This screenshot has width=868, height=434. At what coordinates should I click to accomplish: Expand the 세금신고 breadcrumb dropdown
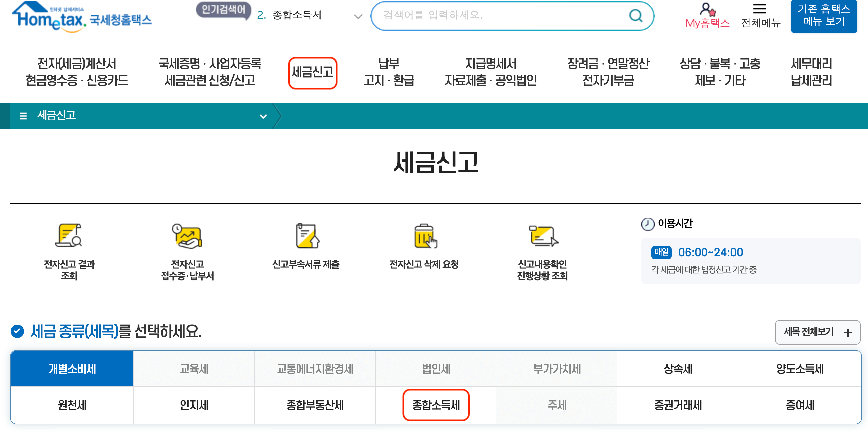[x=263, y=116]
